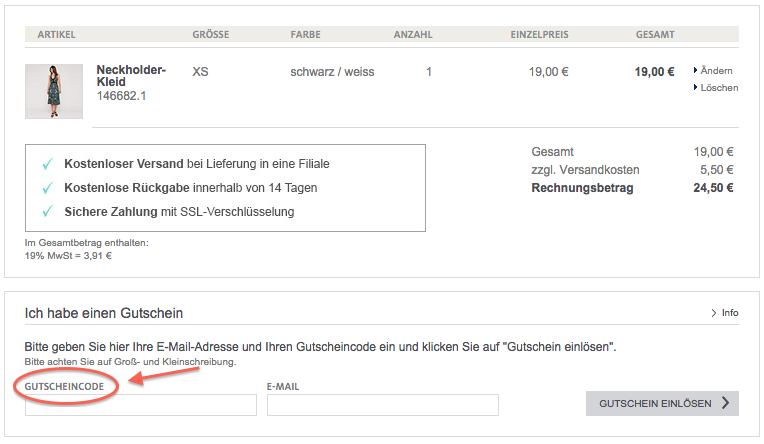Screen dimensions: 764x444
Task: Select the XS size text
Action: tap(201, 72)
